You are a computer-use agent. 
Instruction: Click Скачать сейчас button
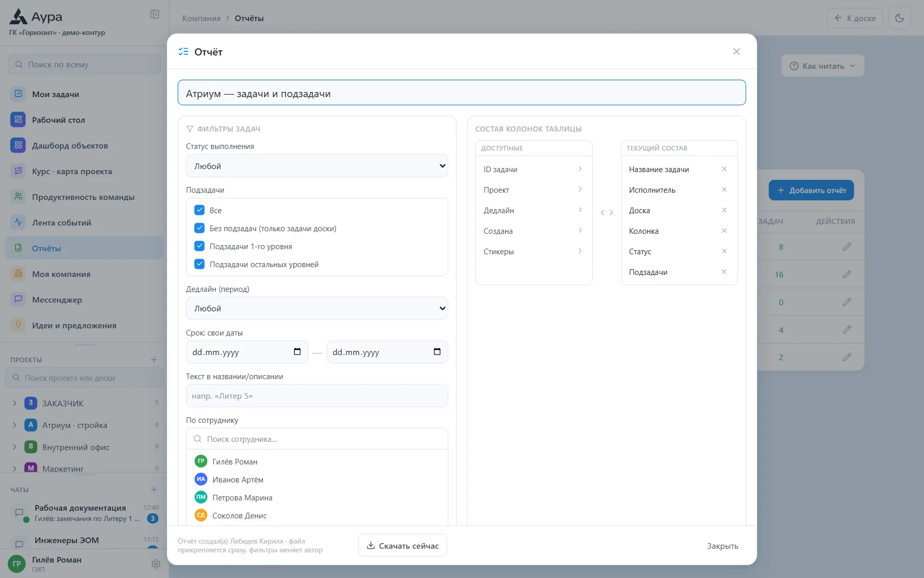click(x=402, y=546)
